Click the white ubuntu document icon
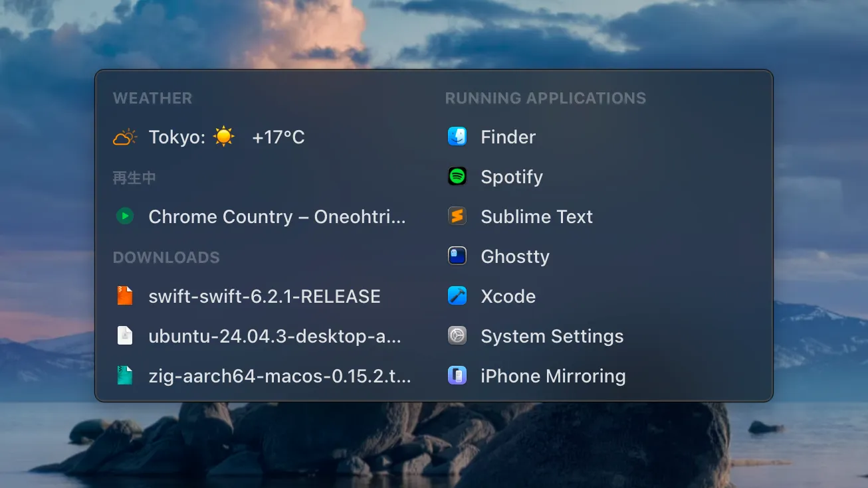 (x=125, y=336)
